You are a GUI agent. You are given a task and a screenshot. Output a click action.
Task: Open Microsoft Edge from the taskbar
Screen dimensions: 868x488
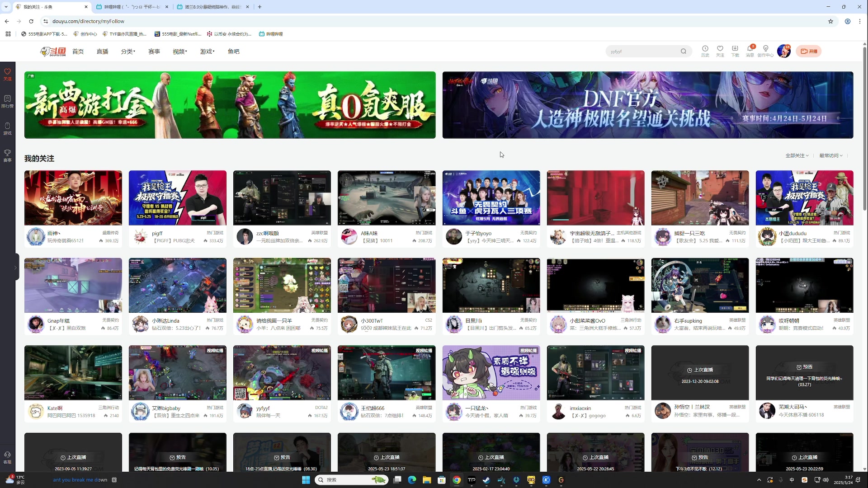tap(412, 480)
